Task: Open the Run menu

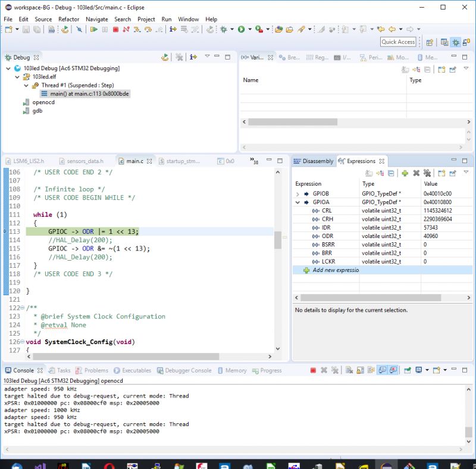Action: pos(167,19)
